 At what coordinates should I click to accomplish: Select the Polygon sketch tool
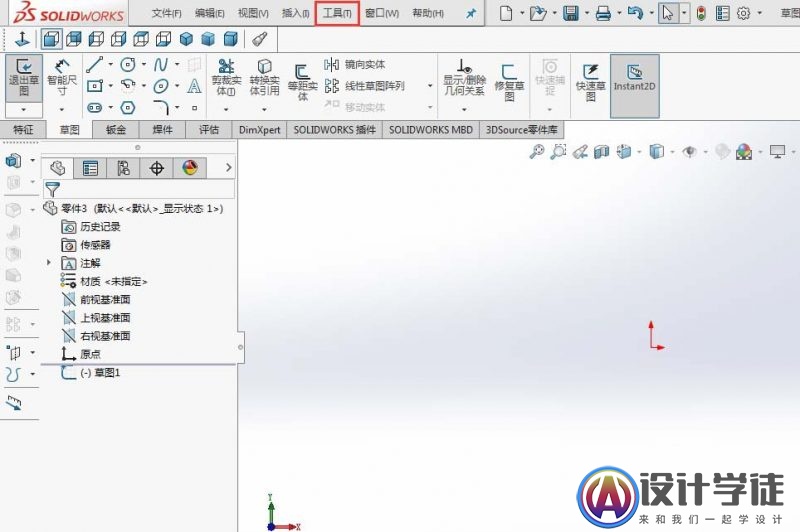128,108
